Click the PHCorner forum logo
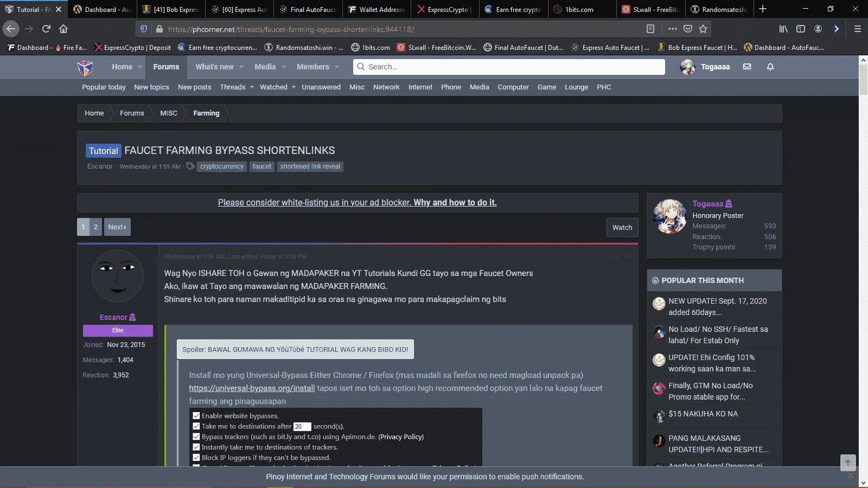 85,67
